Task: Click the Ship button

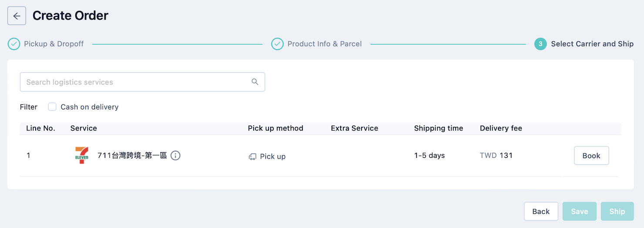Action: pos(617,211)
